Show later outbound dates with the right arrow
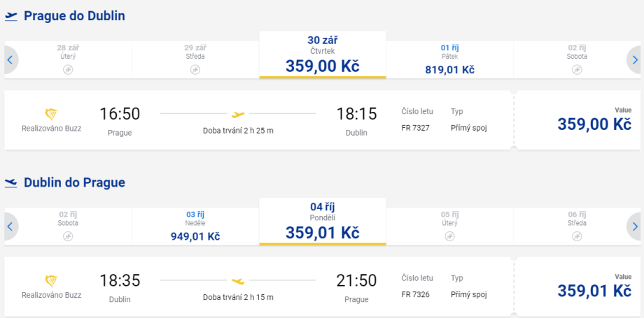Image resolution: width=644 pixels, height=318 pixels. 634,60
